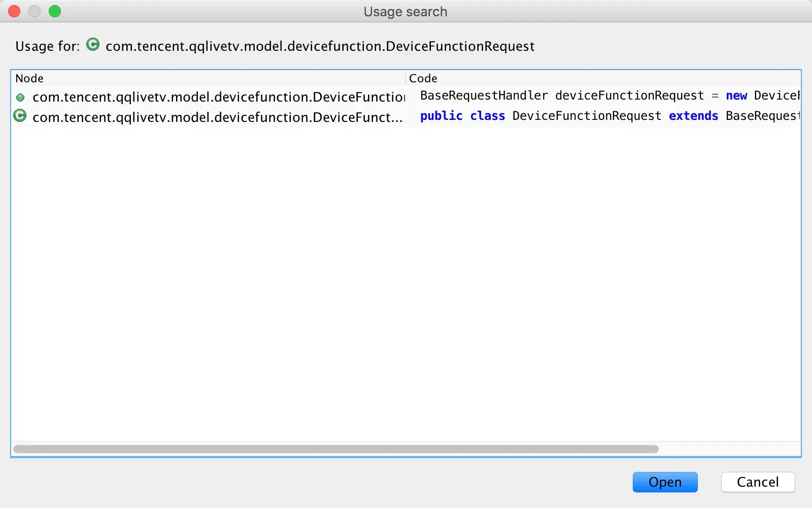Sort results by Node column header
812x508 pixels.
coord(208,78)
